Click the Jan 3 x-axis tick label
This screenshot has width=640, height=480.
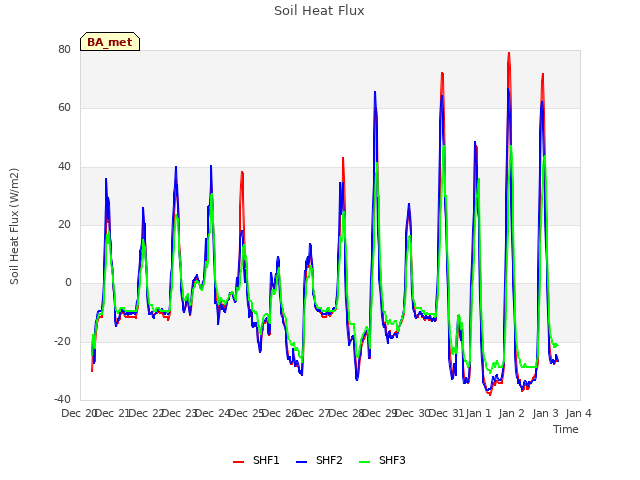[545, 413]
